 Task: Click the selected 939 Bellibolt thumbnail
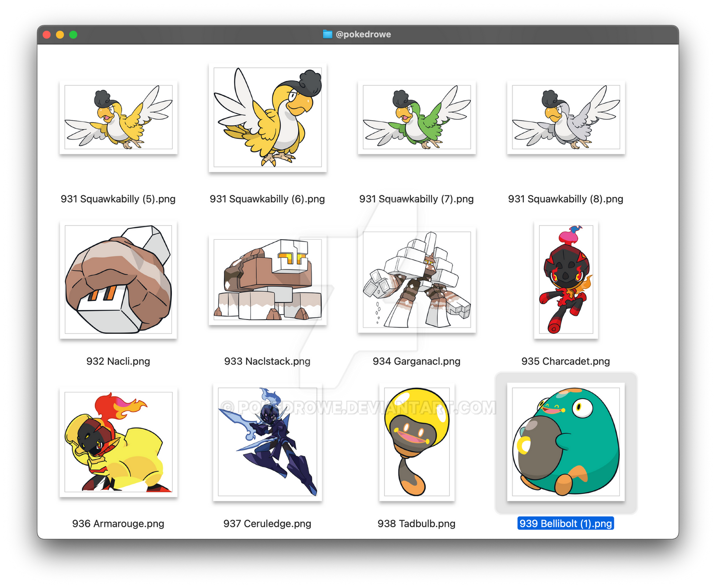[566, 442]
